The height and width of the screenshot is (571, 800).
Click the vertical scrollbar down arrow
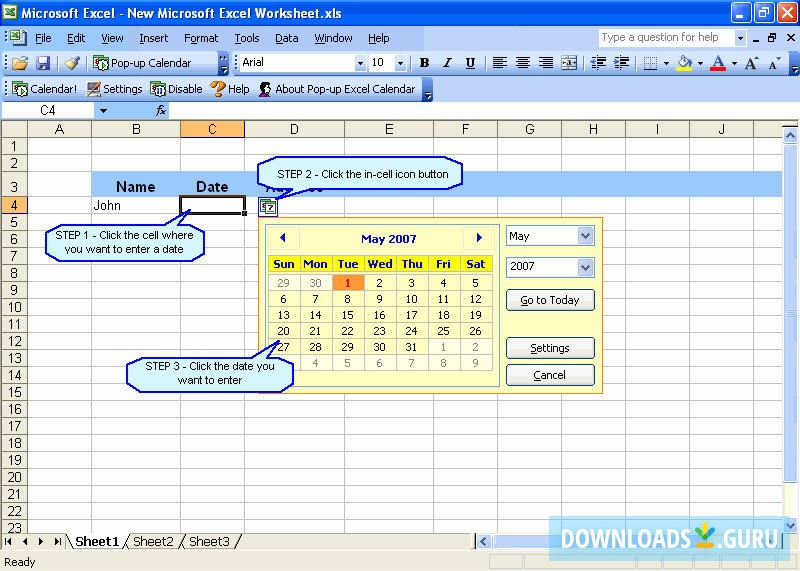tap(790, 525)
